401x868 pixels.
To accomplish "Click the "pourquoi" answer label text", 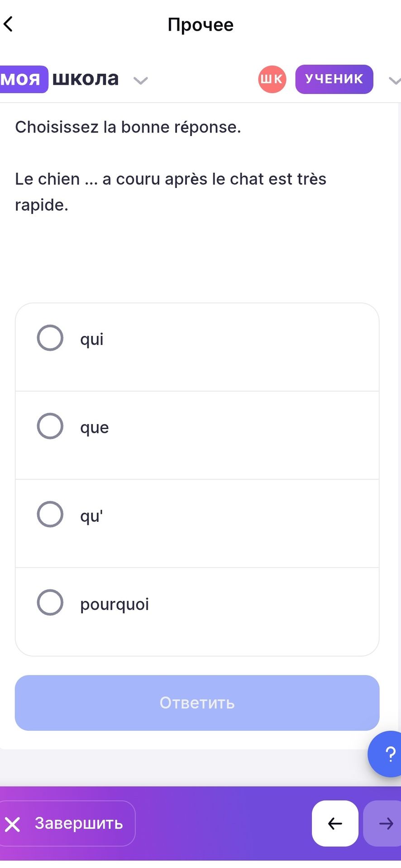I will pyautogui.click(x=115, y=604).
